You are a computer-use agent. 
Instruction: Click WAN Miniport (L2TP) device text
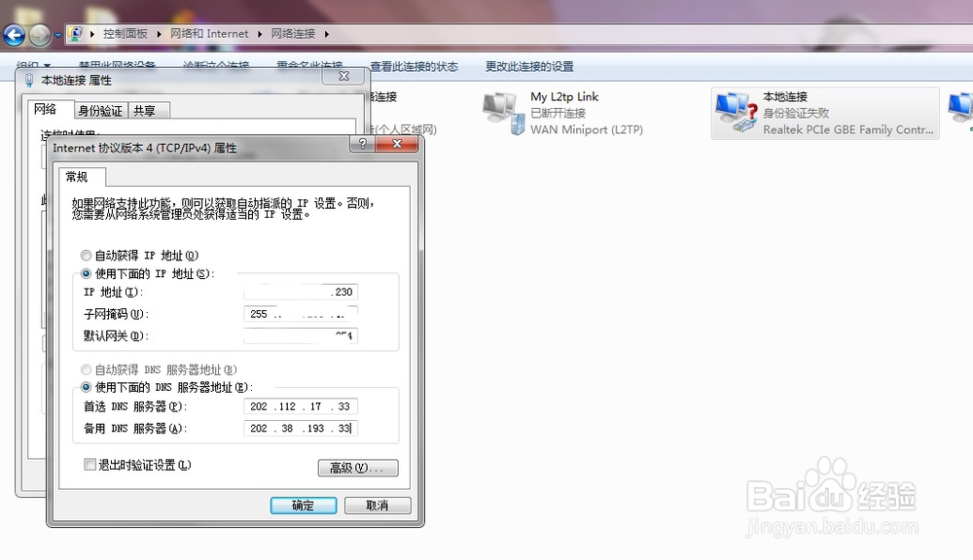(x=587, y=129)
